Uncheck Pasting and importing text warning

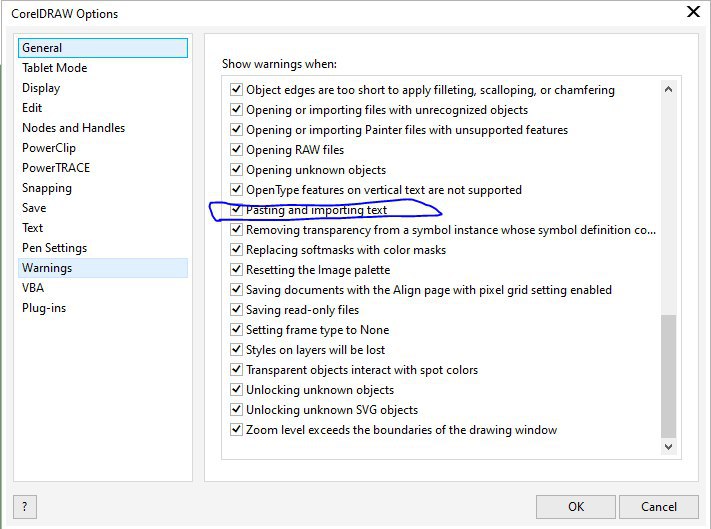click(x=236, y=209)
